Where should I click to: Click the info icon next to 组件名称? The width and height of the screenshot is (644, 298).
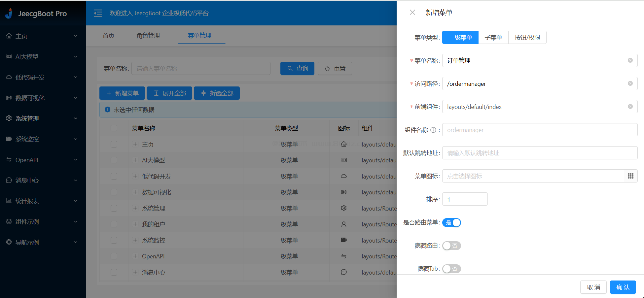(433, 130)
